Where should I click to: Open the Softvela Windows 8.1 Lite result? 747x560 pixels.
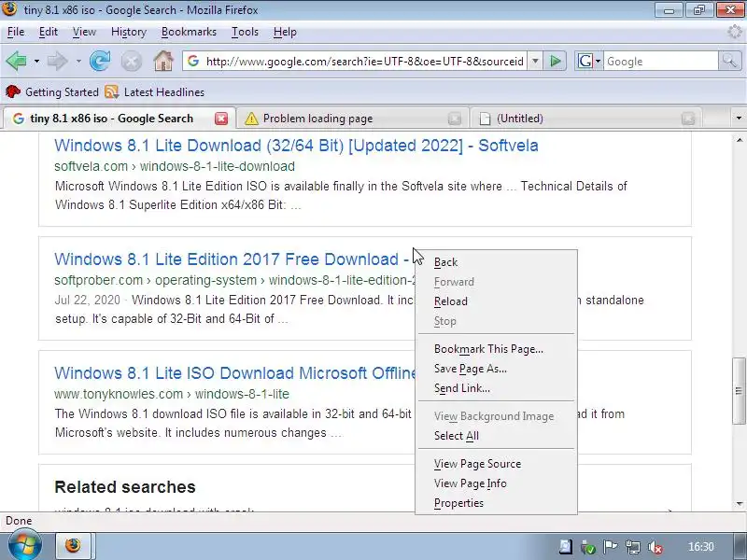296,146
